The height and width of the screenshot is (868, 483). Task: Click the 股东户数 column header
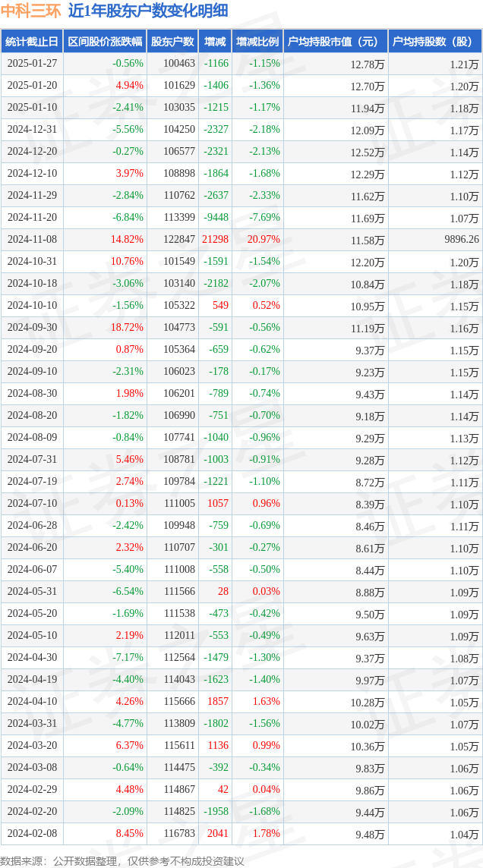click(x=172, y=42)
